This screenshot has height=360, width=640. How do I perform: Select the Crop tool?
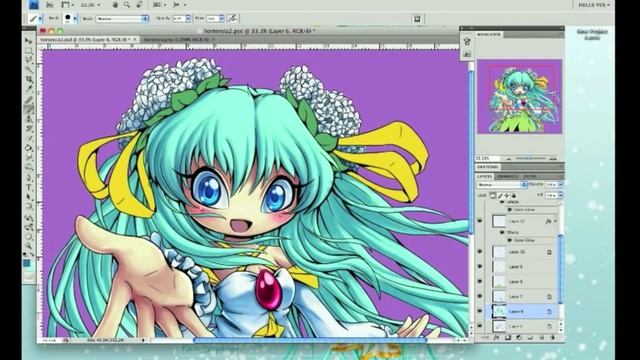pyautogui.click(x=29, y=80)
